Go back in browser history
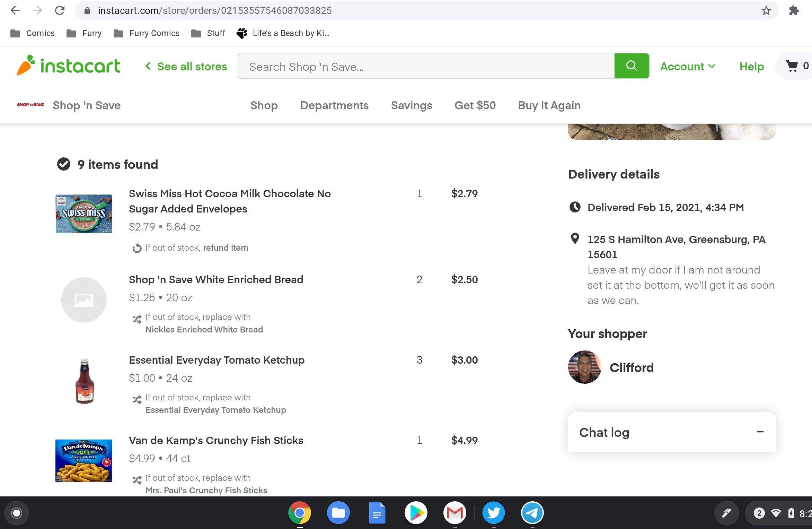812x529 pixels. [15, 10]
